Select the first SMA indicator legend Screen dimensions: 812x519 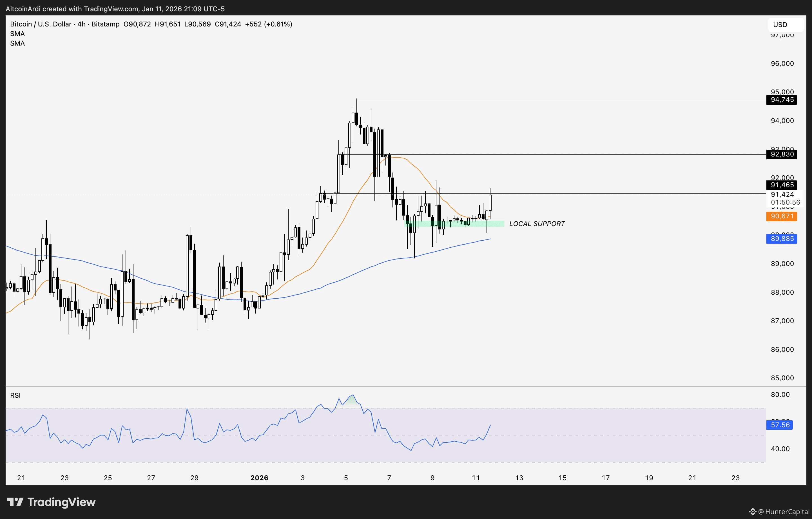coord(17,34)
